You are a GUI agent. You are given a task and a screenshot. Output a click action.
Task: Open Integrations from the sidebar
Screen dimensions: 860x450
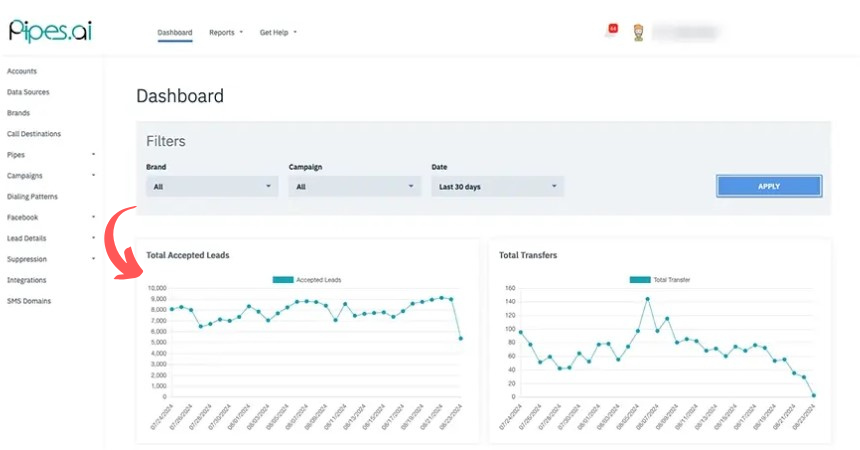tap(27, 280)
